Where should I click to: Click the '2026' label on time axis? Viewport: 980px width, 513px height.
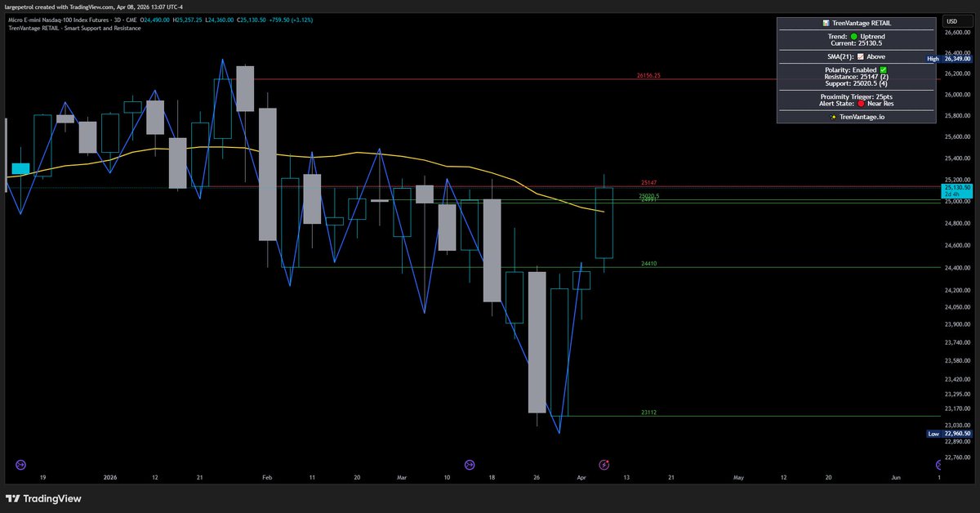(x=109, y=476)
